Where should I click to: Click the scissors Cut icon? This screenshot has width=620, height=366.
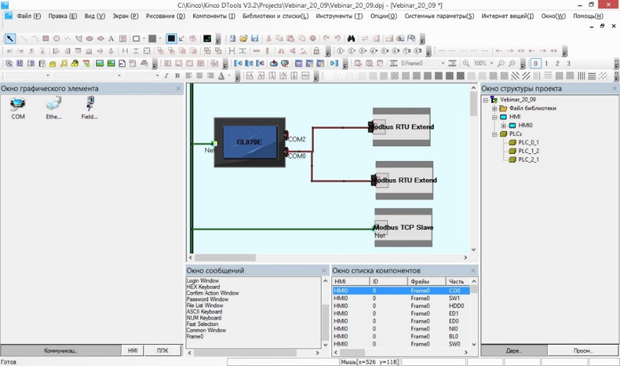point(269,38)
